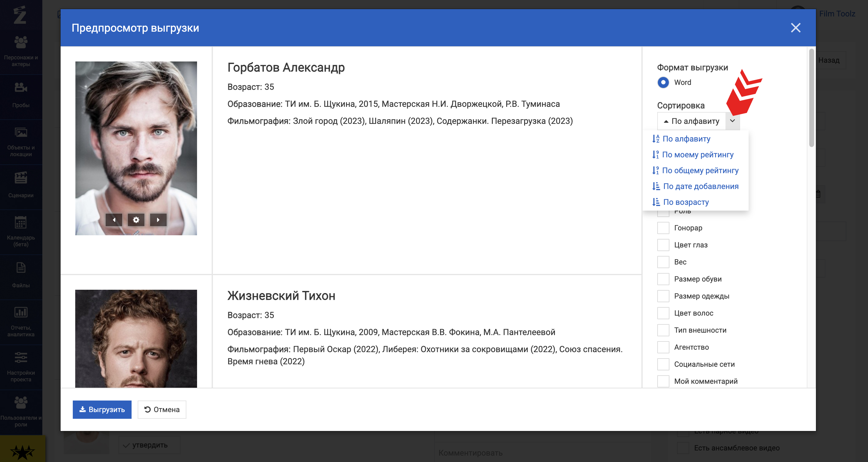The image size is (868, 462).
Task: Open Персонажи и актеры sidebar section
Action: (21, 51)
